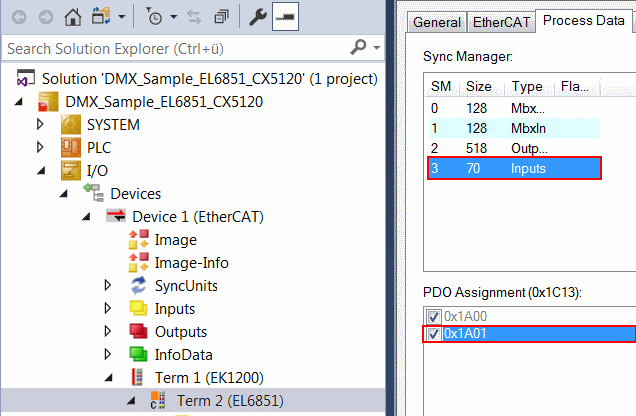This screenshot has height=416, width=636.
Task: Click the yellow Inputs icon
Action: point(138,309)
